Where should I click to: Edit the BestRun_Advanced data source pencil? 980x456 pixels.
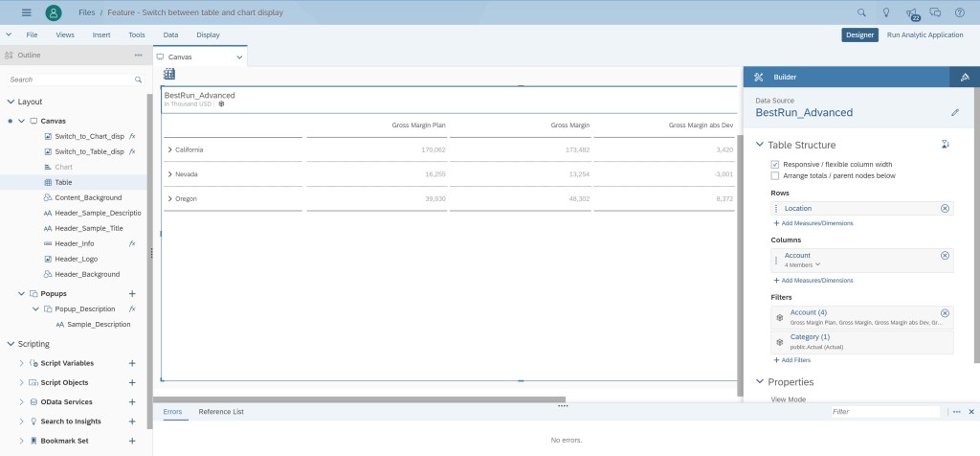click(x=954, y=112)
